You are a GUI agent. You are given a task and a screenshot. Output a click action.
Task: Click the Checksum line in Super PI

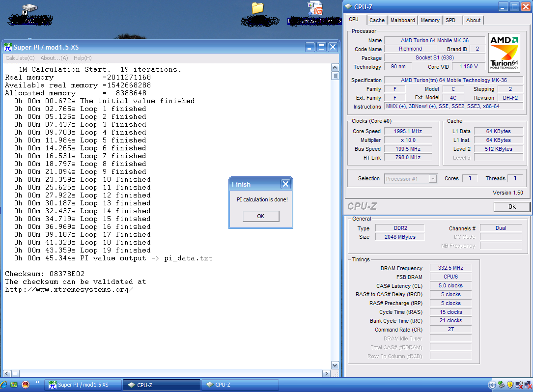click(x=45, y=274)
